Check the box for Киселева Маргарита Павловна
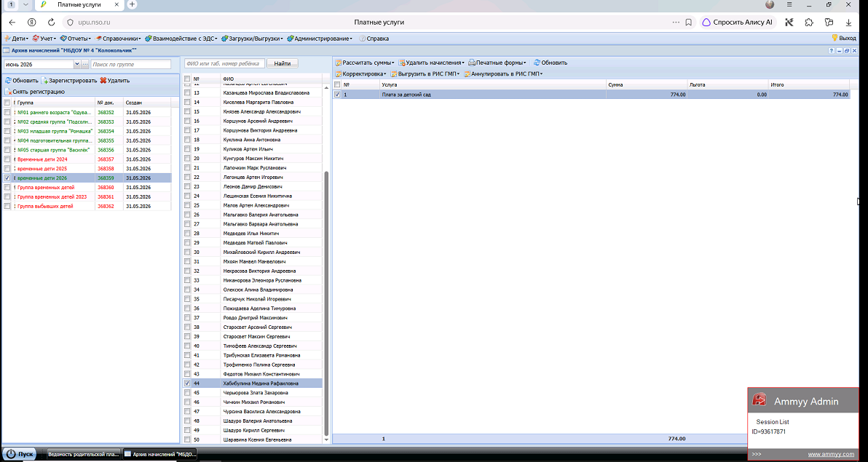This screenshot has height=462, width=868. coord(188,103)
